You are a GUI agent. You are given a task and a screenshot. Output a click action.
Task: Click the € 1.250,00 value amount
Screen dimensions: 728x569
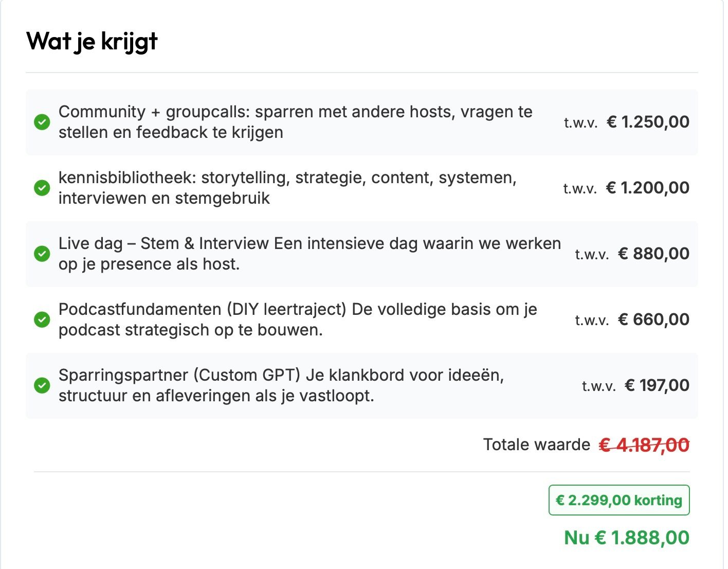click(x=648, y=122)
